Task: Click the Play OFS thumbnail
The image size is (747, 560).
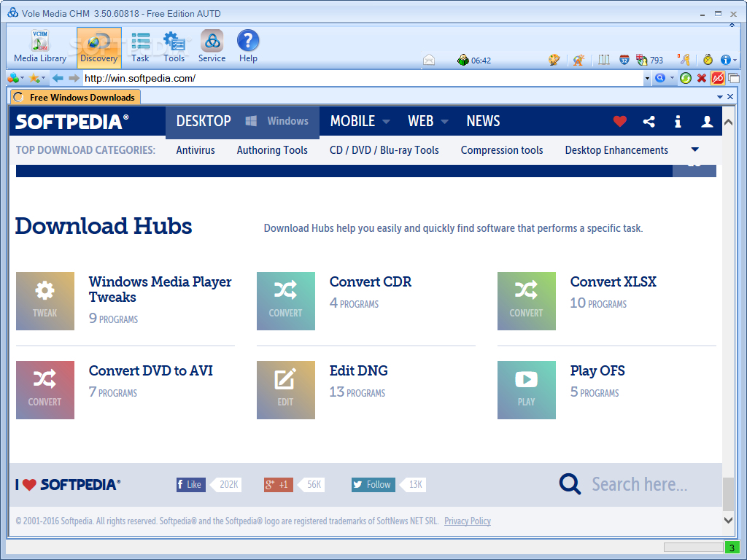Action: point(527,390)
